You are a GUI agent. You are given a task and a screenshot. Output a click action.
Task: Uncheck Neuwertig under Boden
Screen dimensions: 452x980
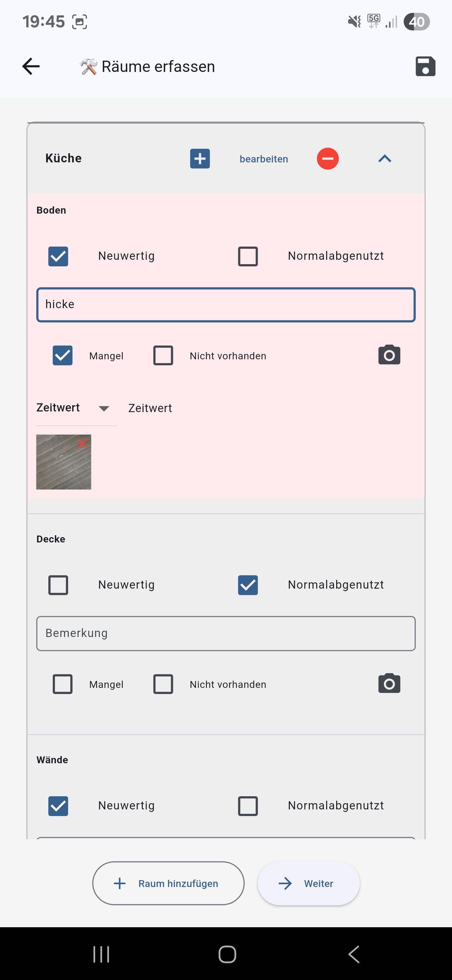click(58, 256)
